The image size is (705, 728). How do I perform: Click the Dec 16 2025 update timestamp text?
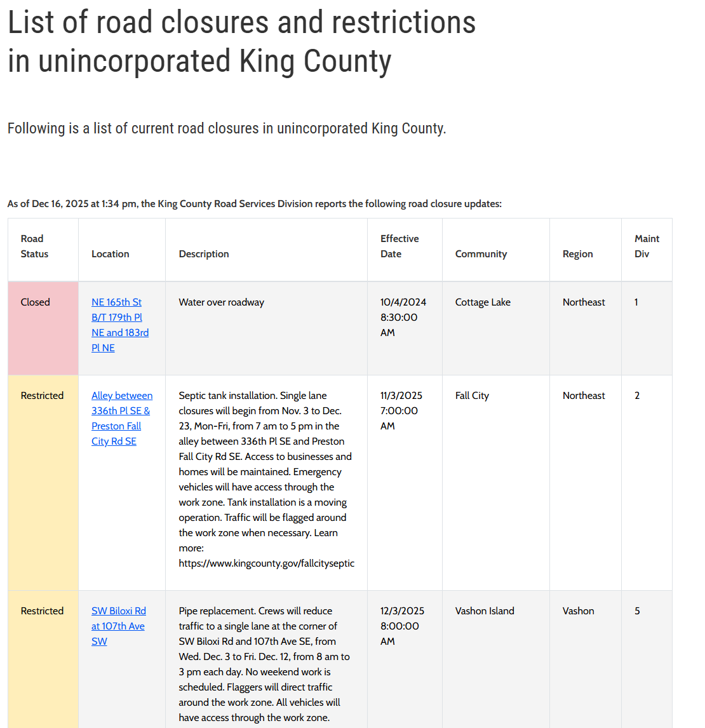pyautogui.click(x=254, y=203)
